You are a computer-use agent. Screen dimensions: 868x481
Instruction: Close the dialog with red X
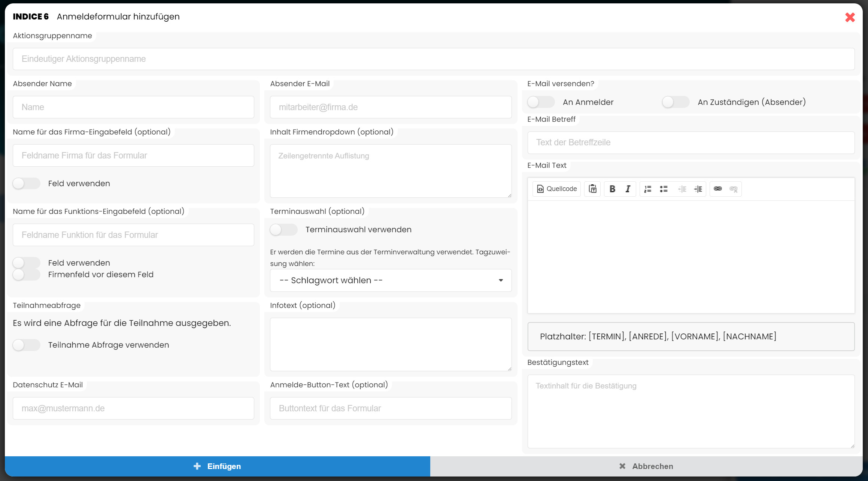click(x=850, y=17)
